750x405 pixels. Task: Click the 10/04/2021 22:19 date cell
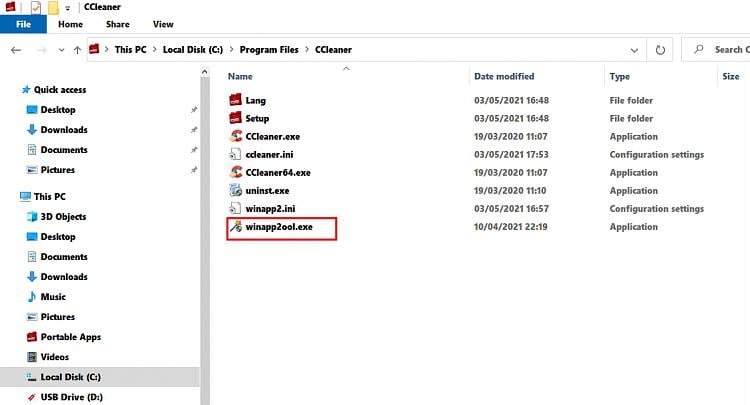[510, 227]
